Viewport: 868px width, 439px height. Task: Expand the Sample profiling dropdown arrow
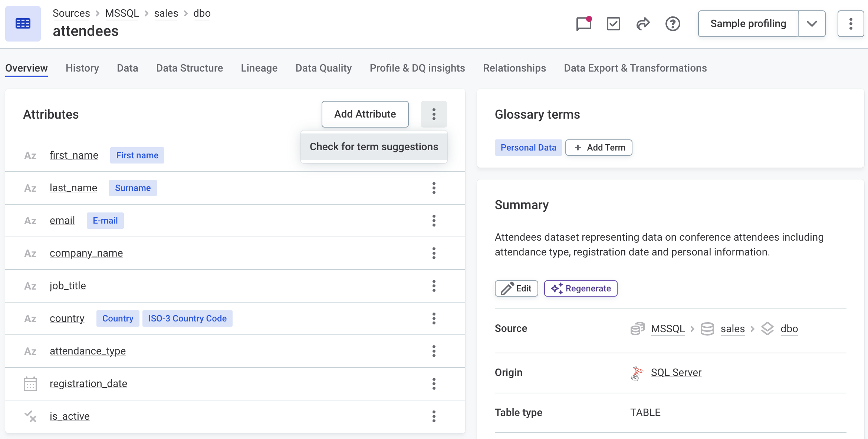click(812, 24)
